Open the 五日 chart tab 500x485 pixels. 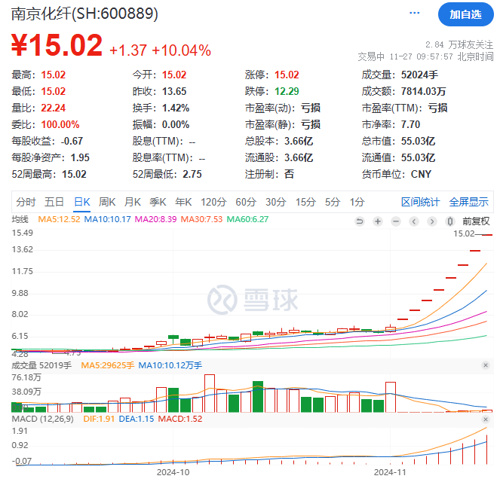(54, 202)
